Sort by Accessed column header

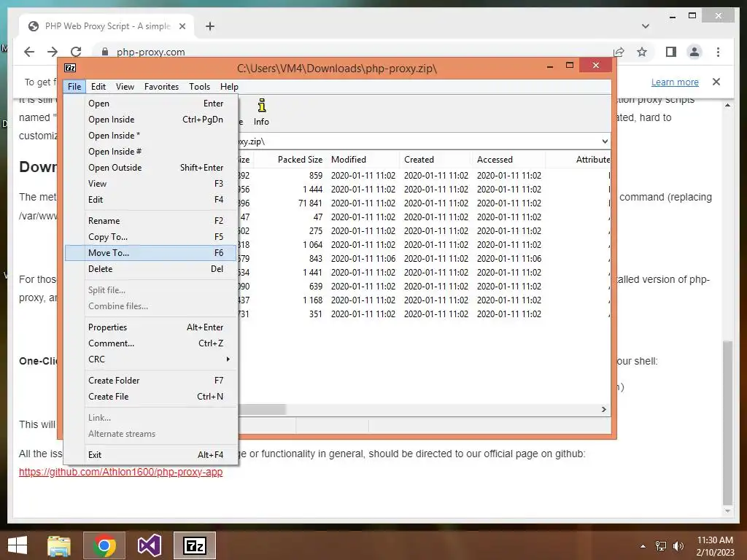[508, 160]
